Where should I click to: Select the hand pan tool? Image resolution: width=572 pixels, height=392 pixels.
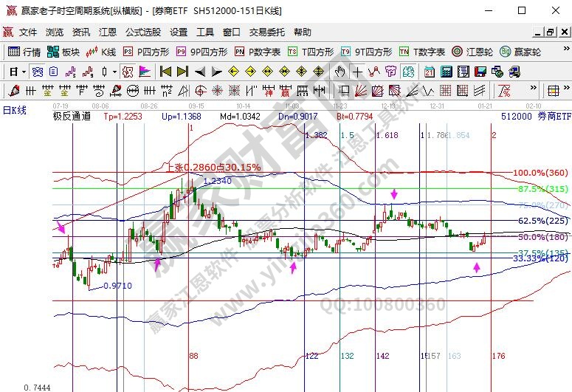coord(340,72)
